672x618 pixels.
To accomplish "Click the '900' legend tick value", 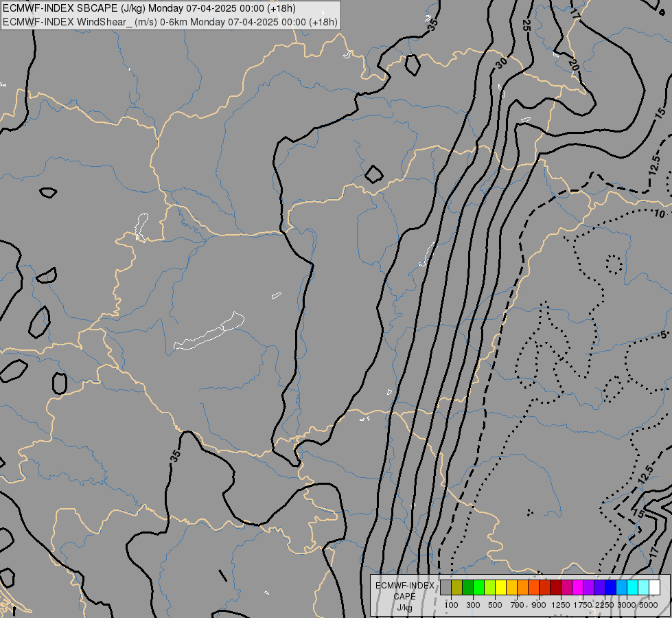I will tap(539, 605).
